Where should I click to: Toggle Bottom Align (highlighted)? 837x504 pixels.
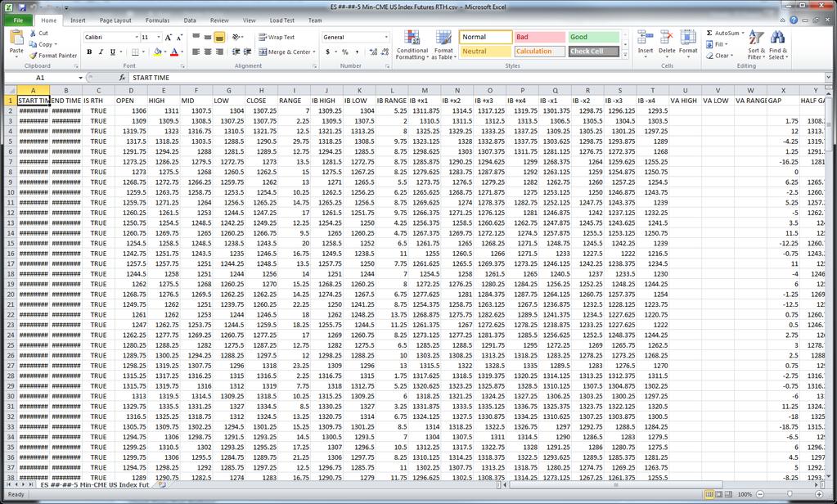click(218, 38)
